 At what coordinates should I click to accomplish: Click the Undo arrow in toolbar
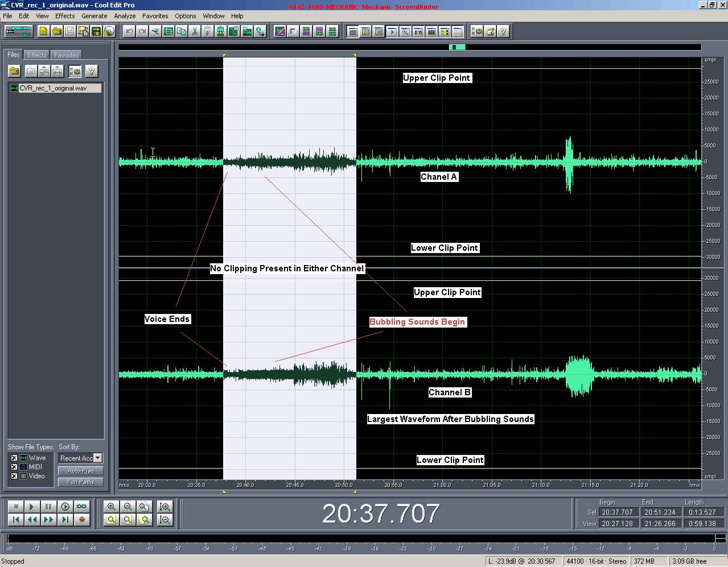click(x=129, y=32)
